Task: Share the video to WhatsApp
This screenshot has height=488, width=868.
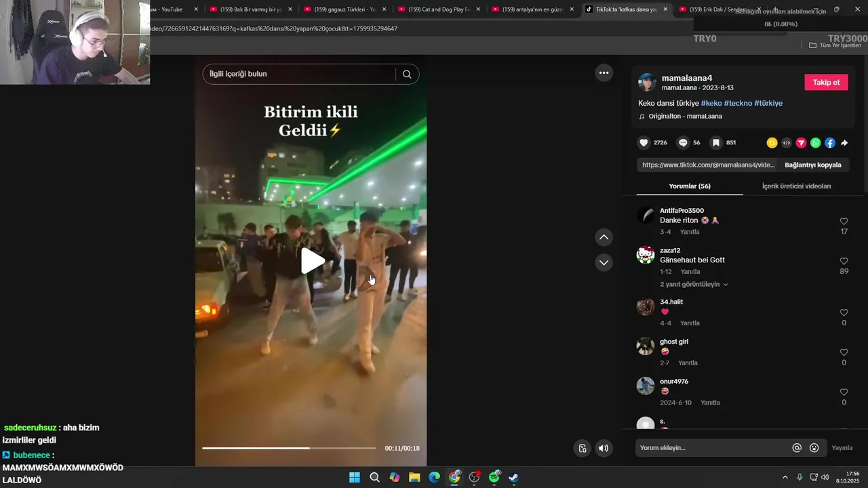Action: [815, 143]
